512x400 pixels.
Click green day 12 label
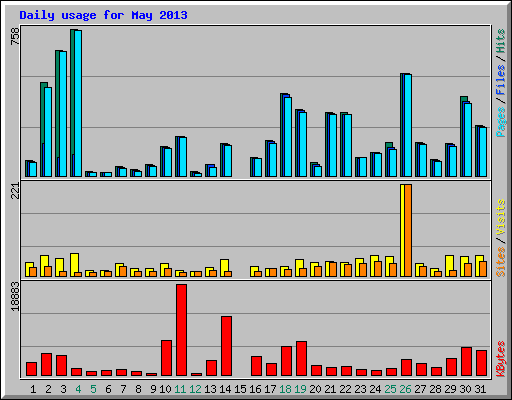(195, 389)
